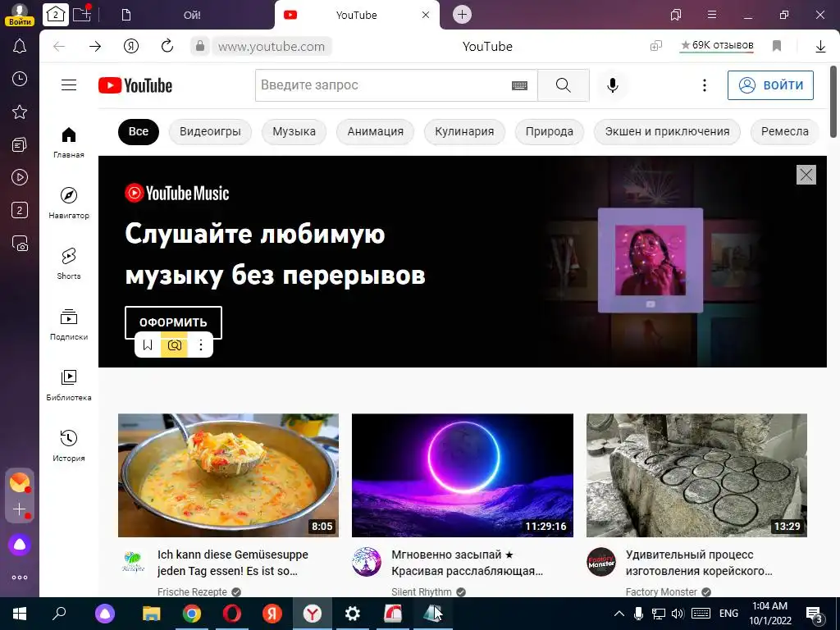Open Мгновенно засыпай video title

[x=467, y=563]
